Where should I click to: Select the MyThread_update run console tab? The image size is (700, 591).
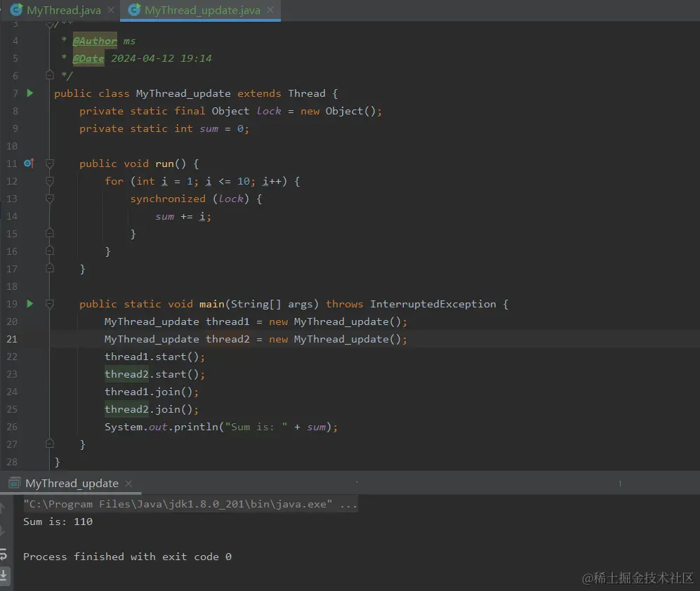[72, 484]
